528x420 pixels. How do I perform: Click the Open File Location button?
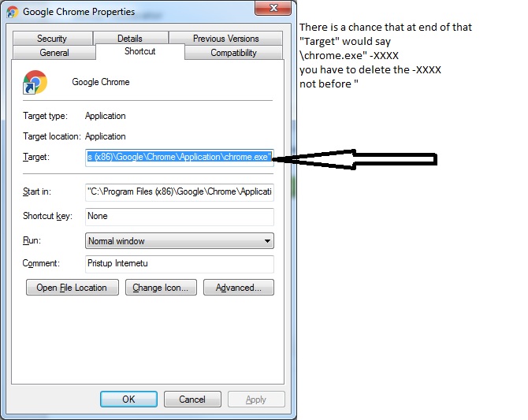[x=73, y=288]
